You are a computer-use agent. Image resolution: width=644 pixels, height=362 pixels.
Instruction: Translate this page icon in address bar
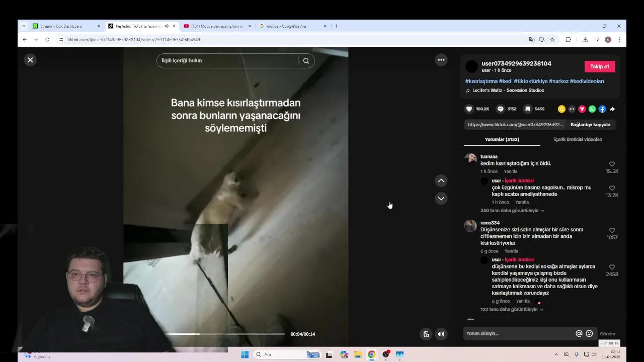(x=531, y=40)
